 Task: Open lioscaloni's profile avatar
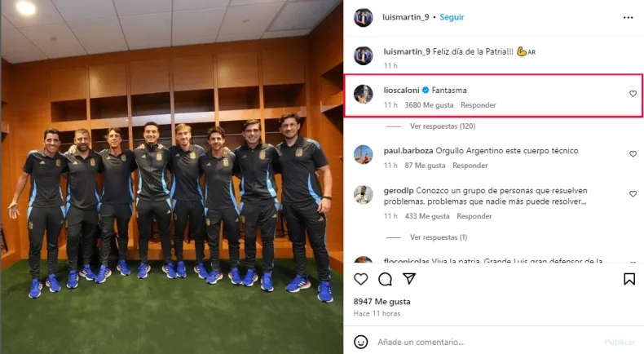tap(364, 94)
